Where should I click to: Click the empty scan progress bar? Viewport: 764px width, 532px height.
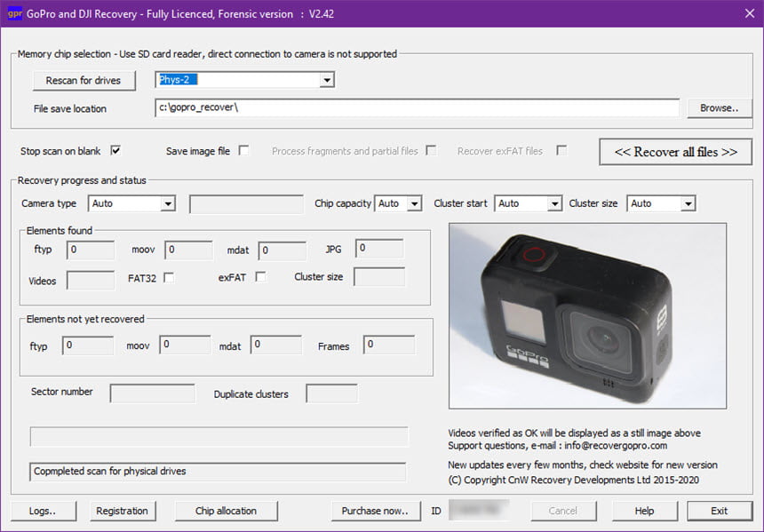tap(219, 436)
